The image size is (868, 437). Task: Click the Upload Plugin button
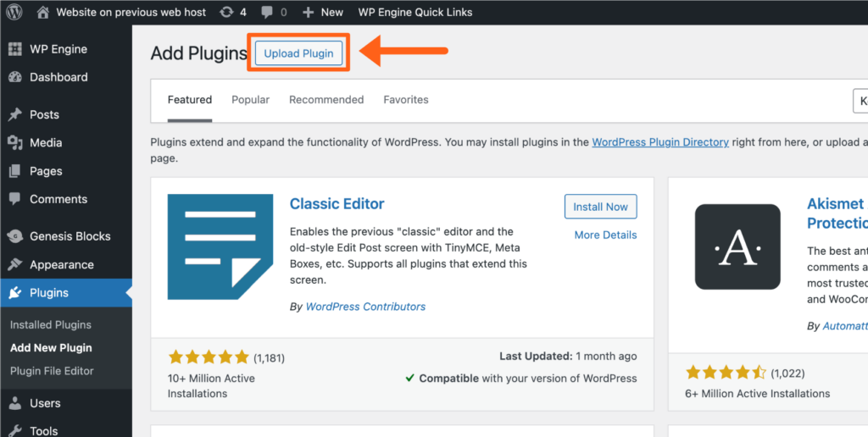point(298,53)
